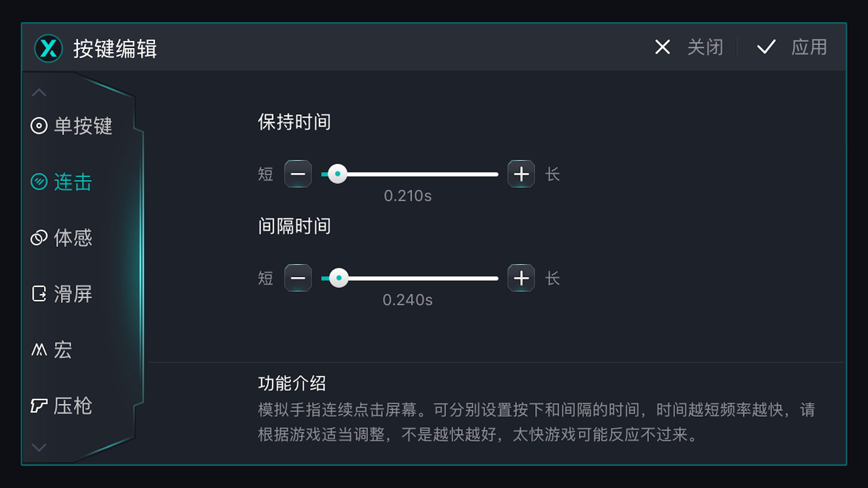Select the 滑屏 swipe screen icon
Viewport: 868px width, 488px height.
click(x=39, y=294)
